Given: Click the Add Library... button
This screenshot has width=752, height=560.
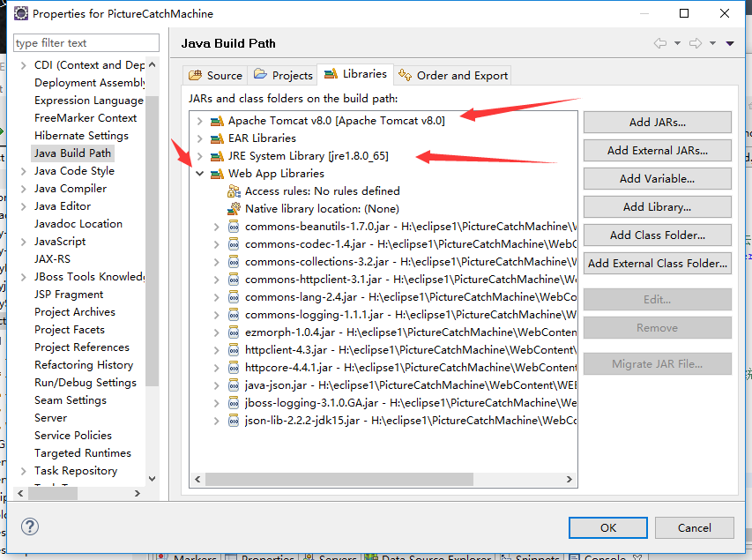Looking at the screenshot, I should 657,207.
